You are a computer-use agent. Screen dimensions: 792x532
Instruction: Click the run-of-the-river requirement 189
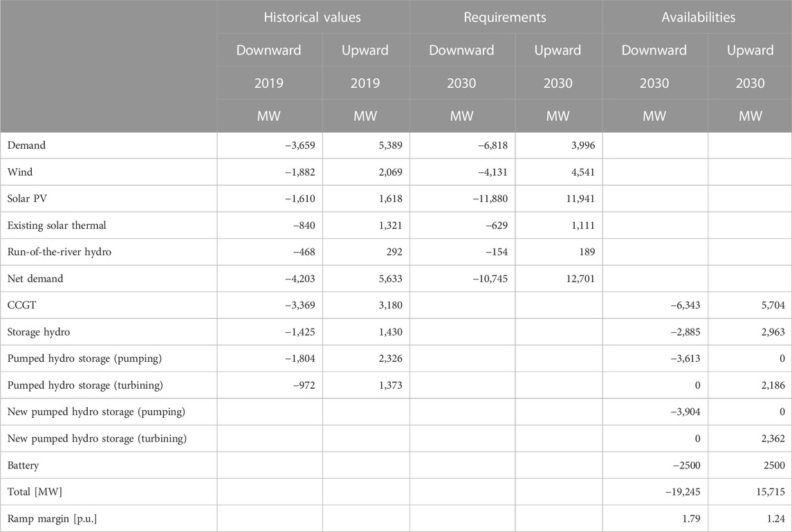[587, 252]
